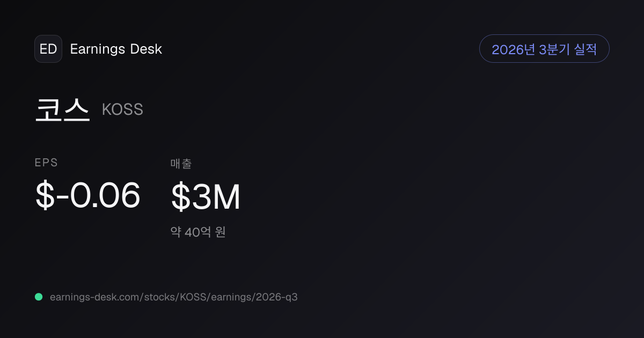The width and height of the screenshot is (644, 338).
Task: Open the earnings-desk.com KOSS earnings URL
Action: tap(173, 297)
